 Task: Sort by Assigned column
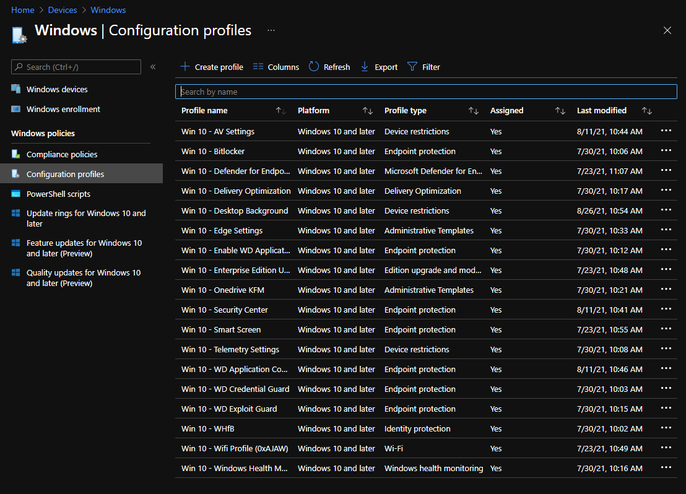point(560,111)
